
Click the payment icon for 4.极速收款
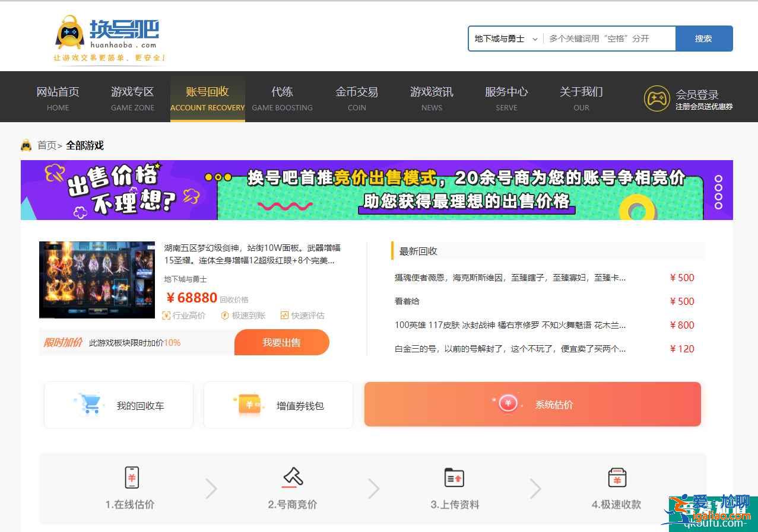coord(616,477)
